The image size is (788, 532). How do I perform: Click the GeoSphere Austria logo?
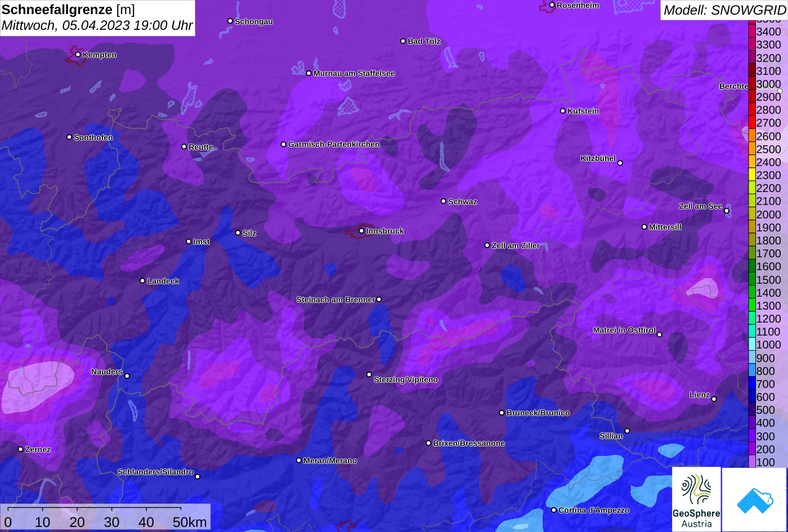(x=696, y=499)
